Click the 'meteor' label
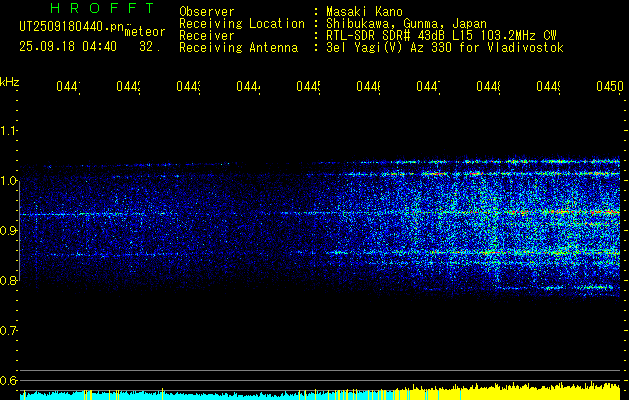 coord(144,32)
